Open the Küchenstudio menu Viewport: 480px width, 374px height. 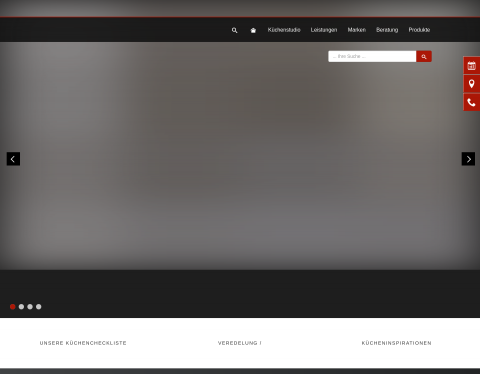(x=284, y=30)
